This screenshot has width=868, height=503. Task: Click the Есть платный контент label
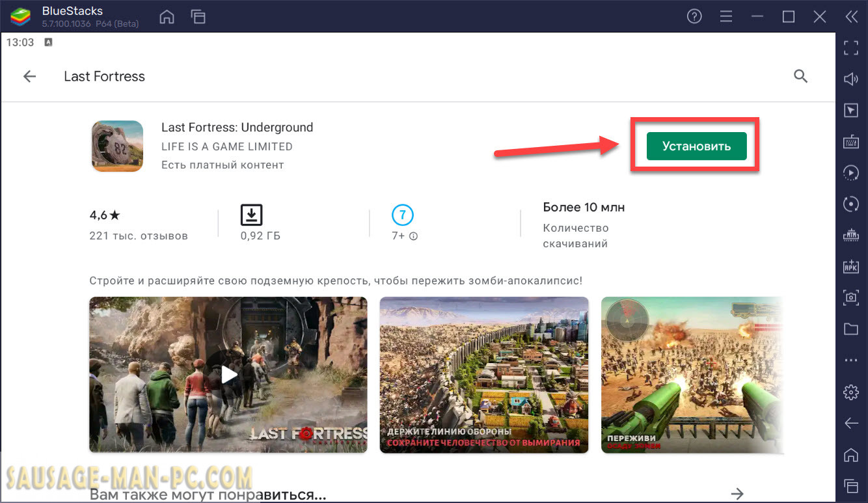(223, 165)
